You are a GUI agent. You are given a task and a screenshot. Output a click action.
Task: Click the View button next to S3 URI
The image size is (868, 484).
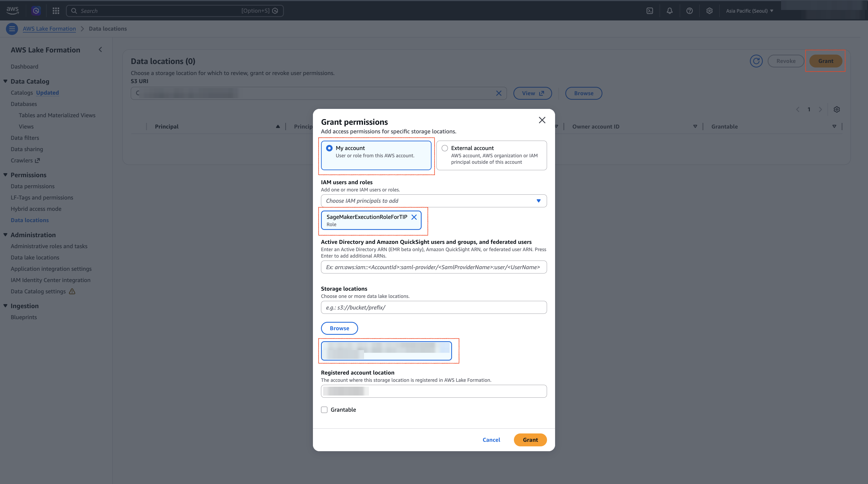(532, 93)
